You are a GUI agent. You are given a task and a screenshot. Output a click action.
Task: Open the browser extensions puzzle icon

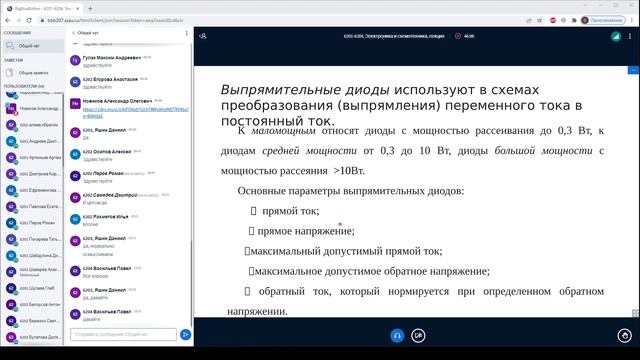pyautogui.click(x=574, y=20)
